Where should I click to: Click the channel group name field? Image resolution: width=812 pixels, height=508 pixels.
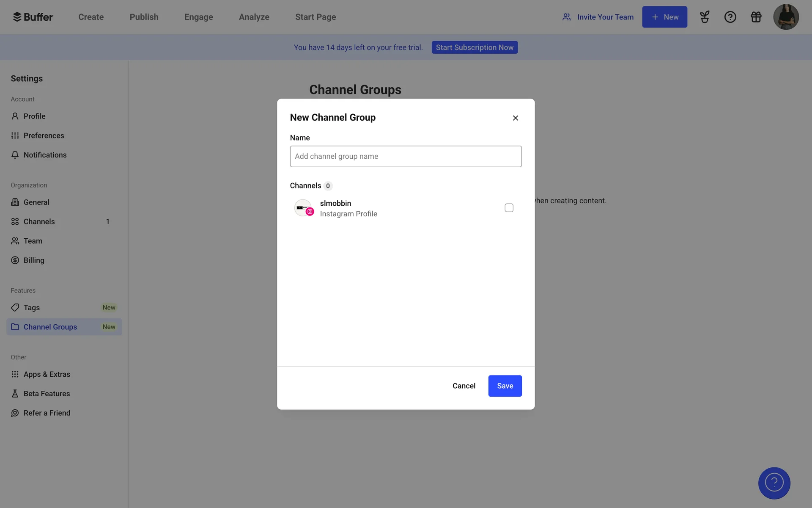click(406, 156)
